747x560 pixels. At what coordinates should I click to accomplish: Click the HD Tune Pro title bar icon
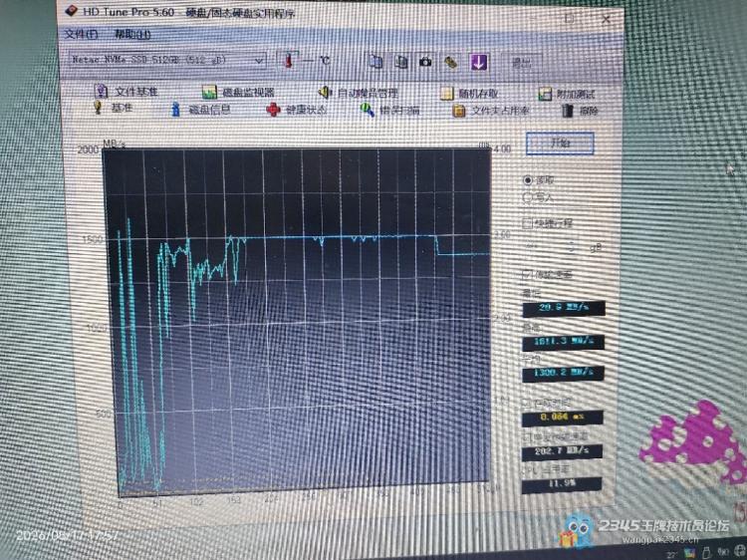[71, 11]
